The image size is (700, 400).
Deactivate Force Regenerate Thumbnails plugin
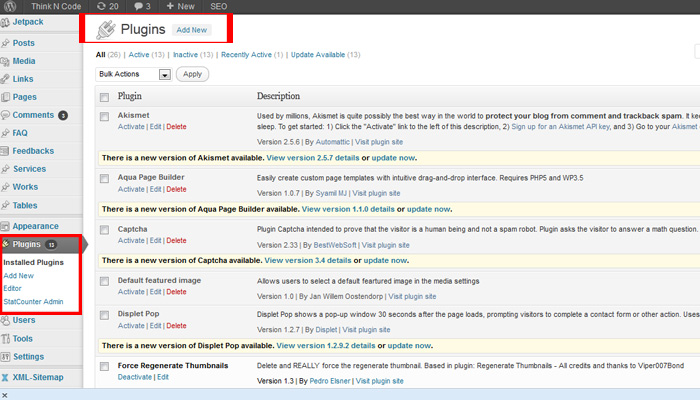135,377
